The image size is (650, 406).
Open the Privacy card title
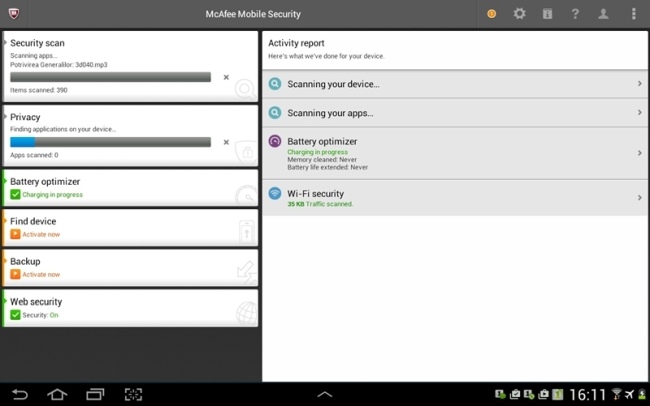pyautogui.click(x=25, y=117)
